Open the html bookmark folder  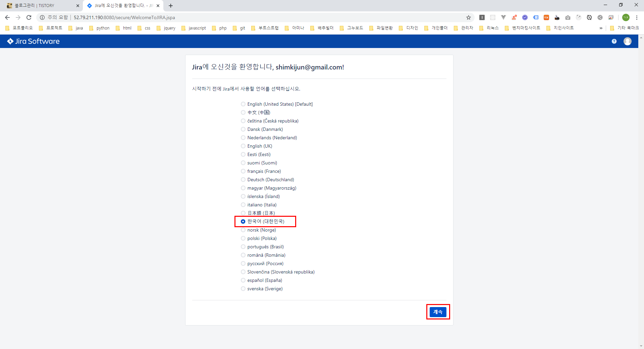click(124, 28)
